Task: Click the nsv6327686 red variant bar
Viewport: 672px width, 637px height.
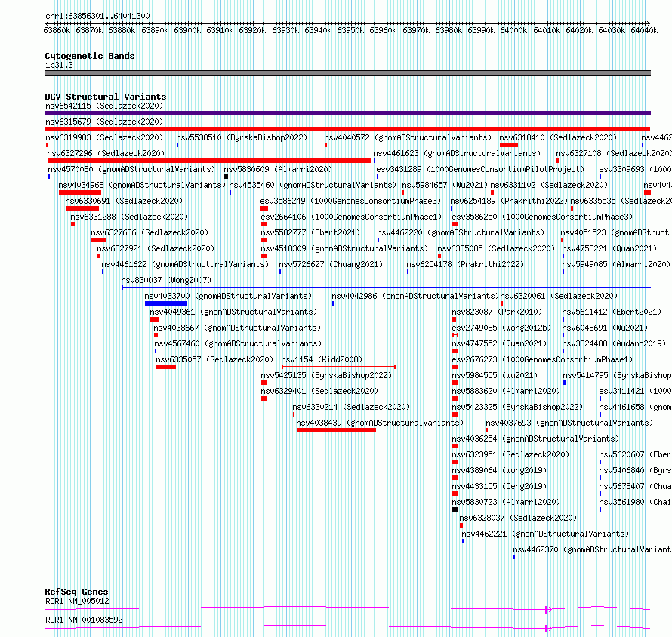Action: pyautogui.click(x=99, y=240)
